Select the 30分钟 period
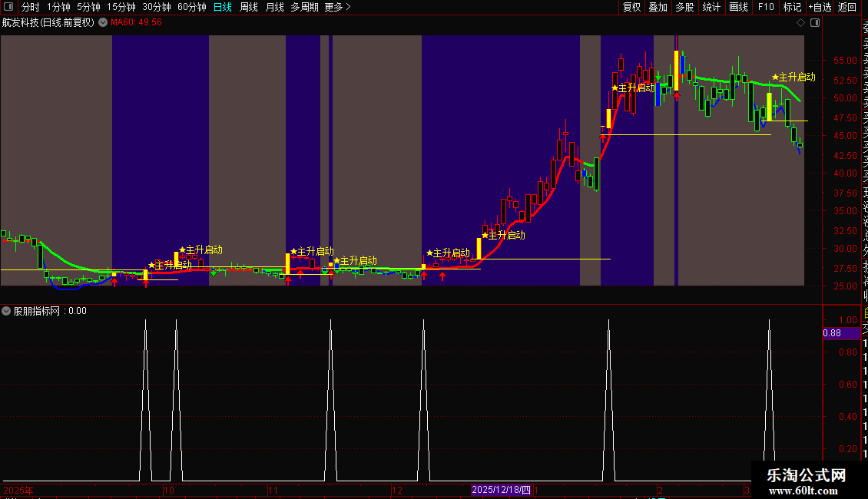 tap(157, 7)
